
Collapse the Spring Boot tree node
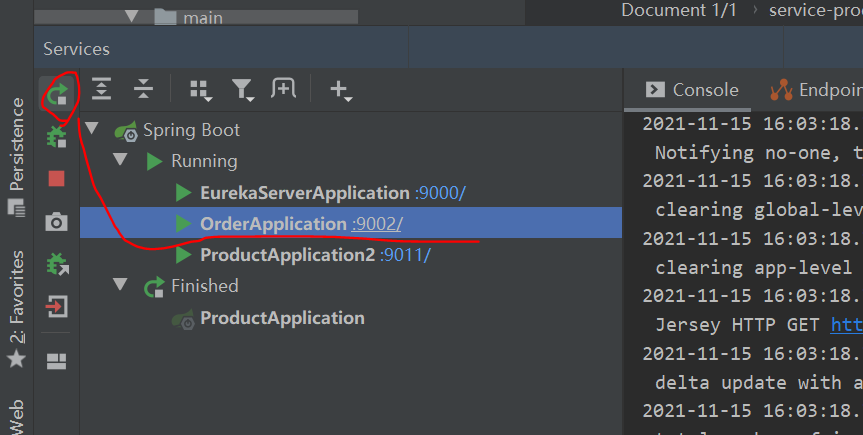pos(93,129)
